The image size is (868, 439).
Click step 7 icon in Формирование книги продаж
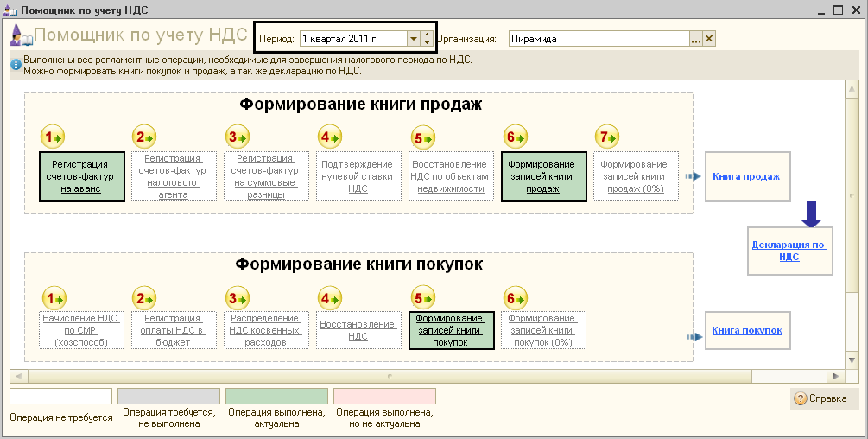[x=607, y=137]
